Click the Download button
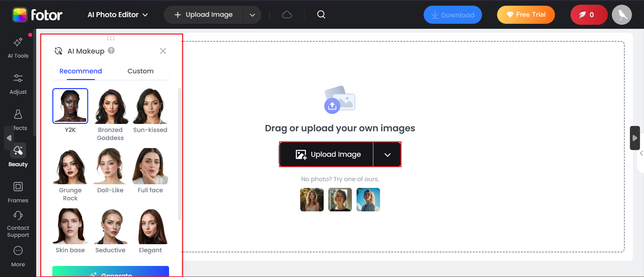The width and height of the screenshot is (644, 277). [x=453, y=15]
